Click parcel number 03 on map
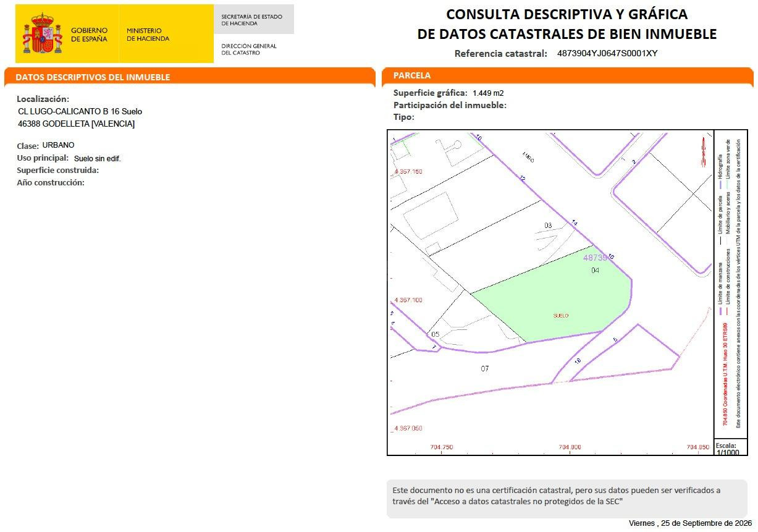This screenshot has width=758, height=532. (548, 226)
